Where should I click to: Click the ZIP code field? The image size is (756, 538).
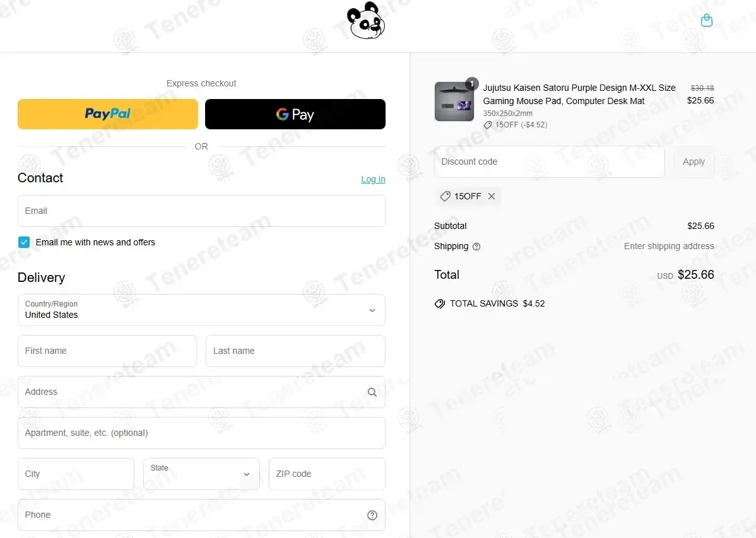point(327,474)
